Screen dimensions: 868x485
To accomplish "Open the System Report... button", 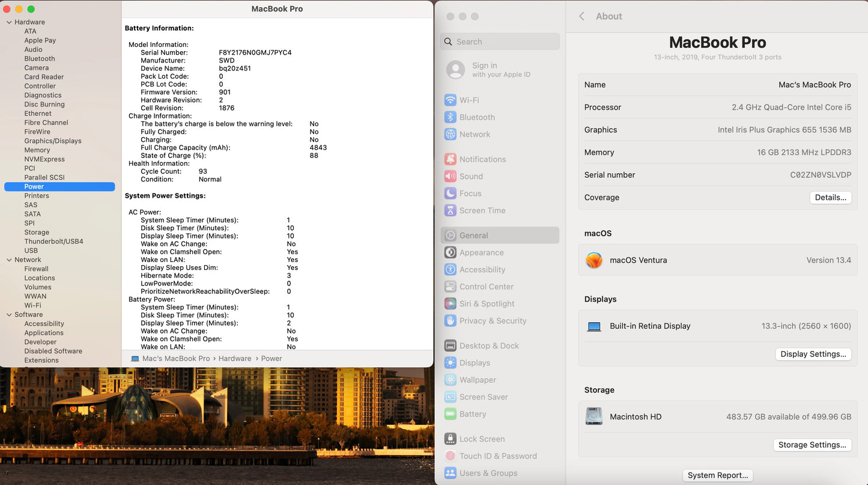I will point(717,475).
